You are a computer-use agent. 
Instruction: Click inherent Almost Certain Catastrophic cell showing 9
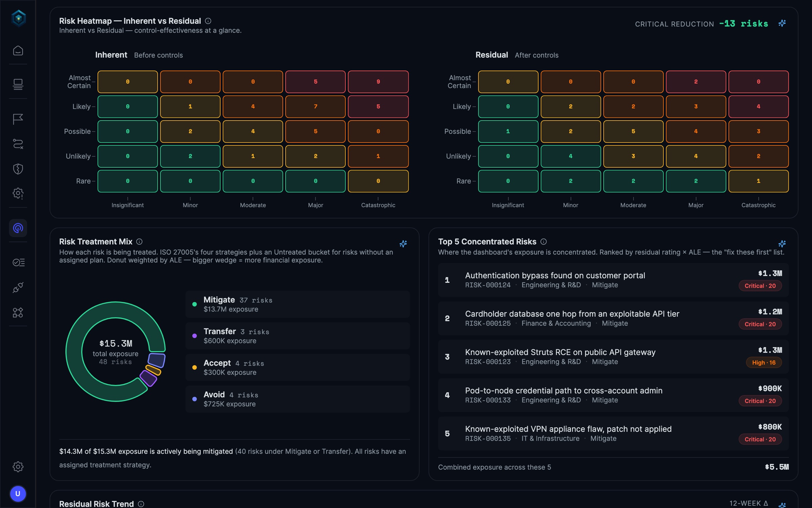pos(378,82)
